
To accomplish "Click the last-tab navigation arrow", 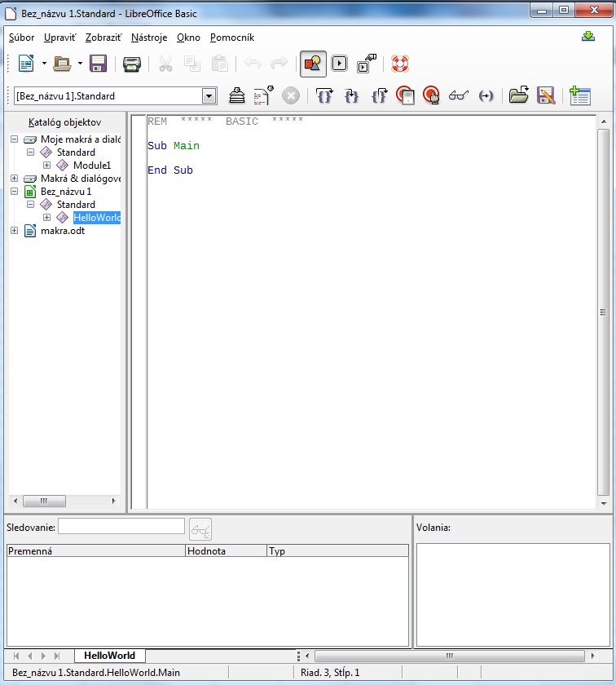I will pyautogui.click(x=57, y=656).
